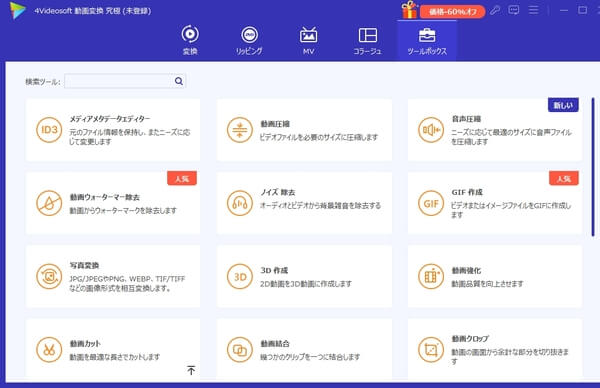
Task: Select the ツールボックス tab
Action: point(427,40)
